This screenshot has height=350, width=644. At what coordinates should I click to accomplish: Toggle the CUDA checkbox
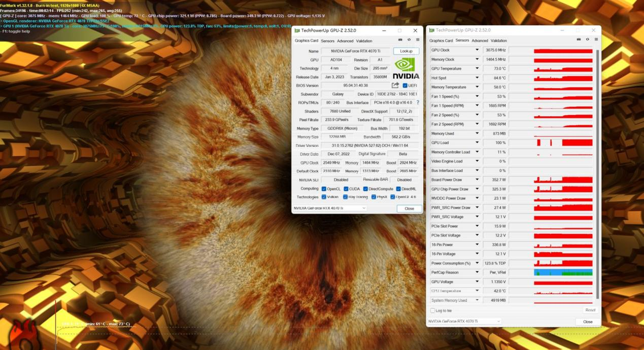coord(346,189)
